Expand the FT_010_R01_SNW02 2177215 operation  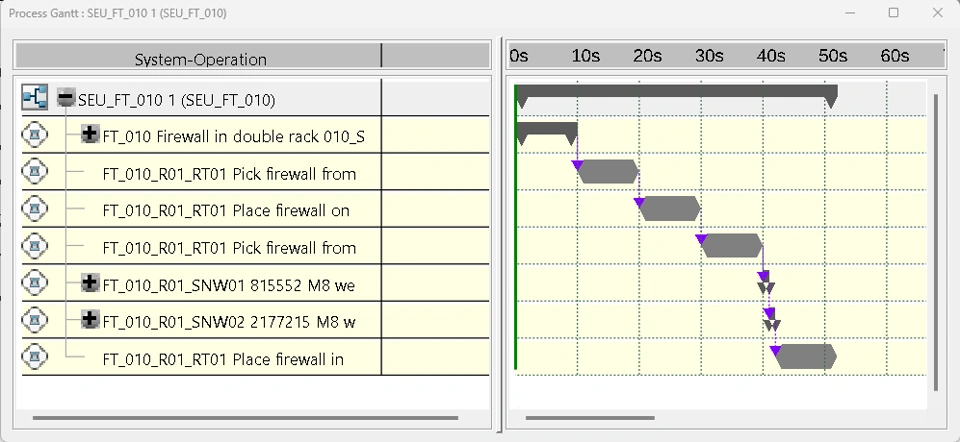click(91, 320)
